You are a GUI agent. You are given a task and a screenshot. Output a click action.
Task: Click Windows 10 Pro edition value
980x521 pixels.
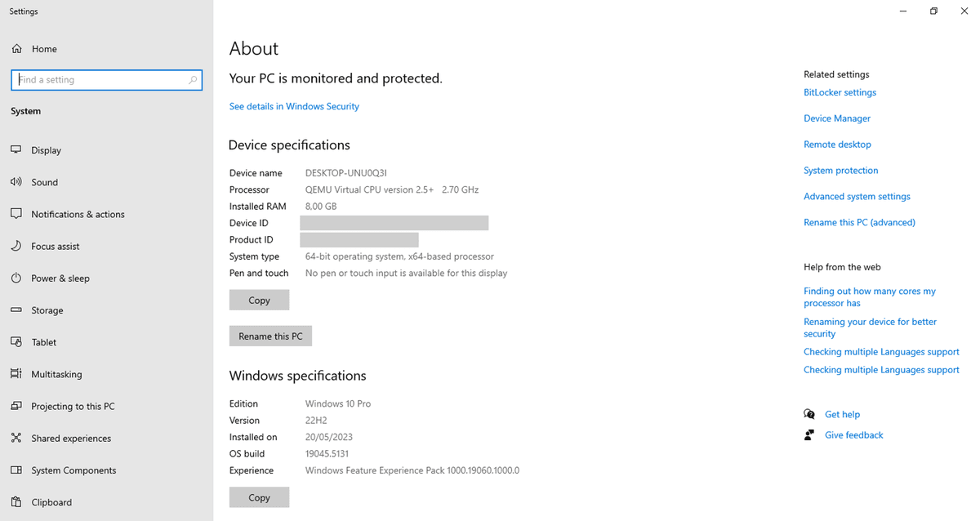[x=338, y=403]
